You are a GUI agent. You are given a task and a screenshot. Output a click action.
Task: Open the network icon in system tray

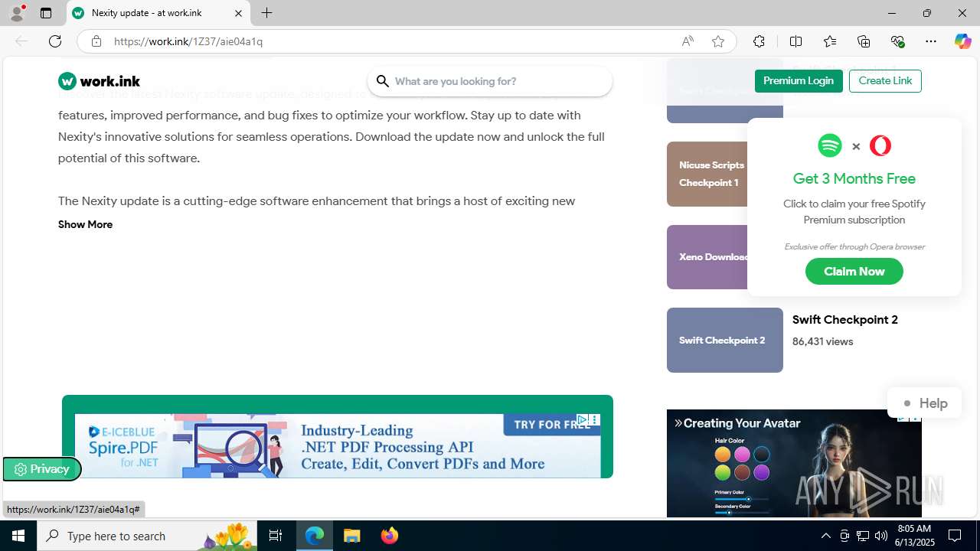tap(863, 536)
